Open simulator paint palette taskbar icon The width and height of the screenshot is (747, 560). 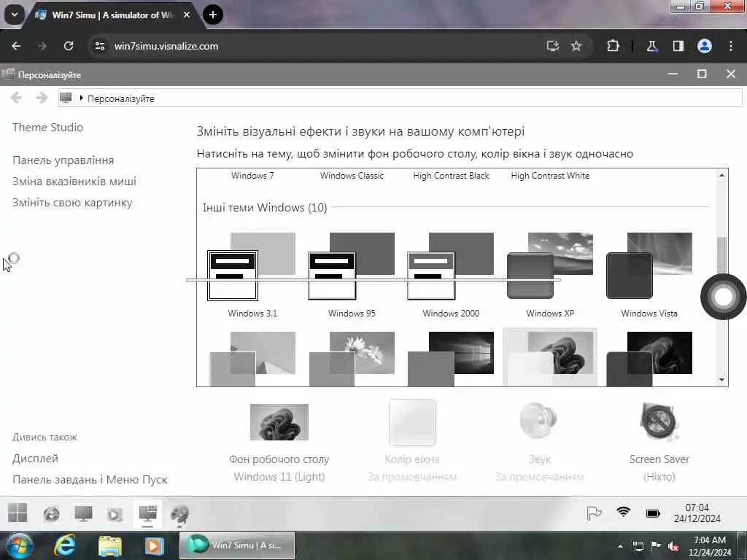point(180,514)
